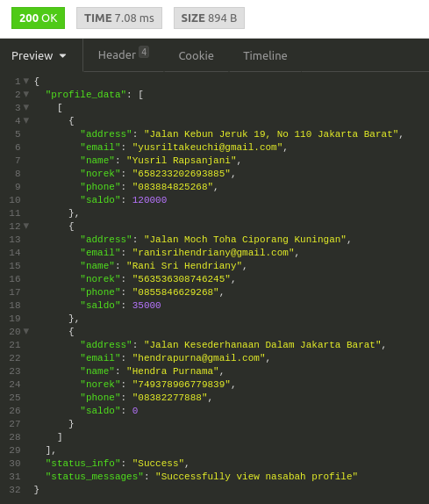Click the name value "Rani Sri Hendriany"

click(184, 266)
